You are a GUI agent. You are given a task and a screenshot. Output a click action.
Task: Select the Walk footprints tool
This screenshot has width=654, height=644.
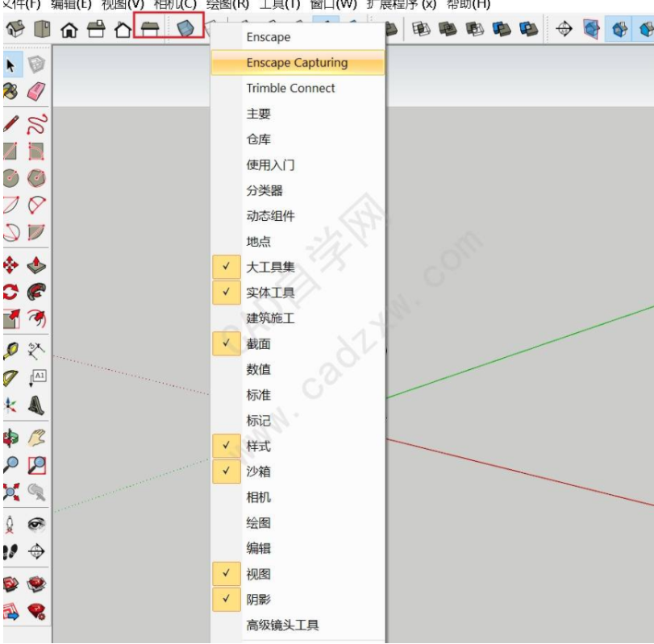point(10,551)
